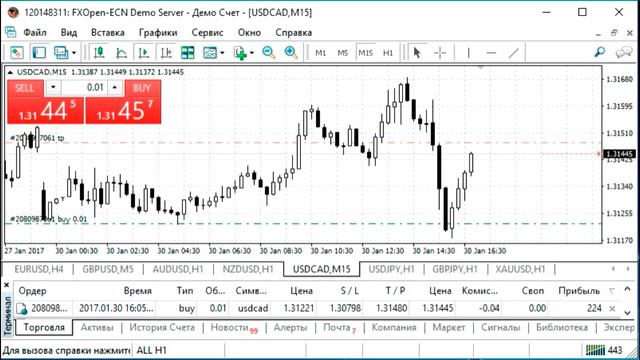This screenshot has width=640, height=360.
Task: Expand dropdown next to New Order icon
Action: [252, 53]
